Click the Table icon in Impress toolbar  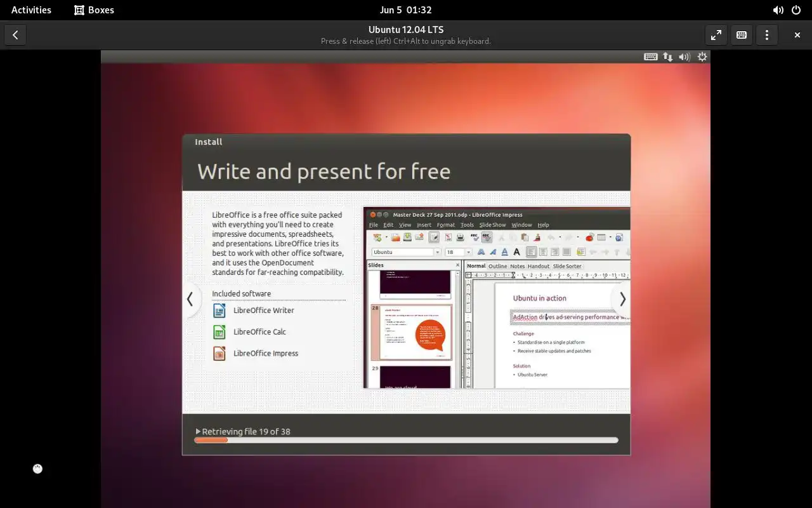pyautogui.click(x=601, y=237)
